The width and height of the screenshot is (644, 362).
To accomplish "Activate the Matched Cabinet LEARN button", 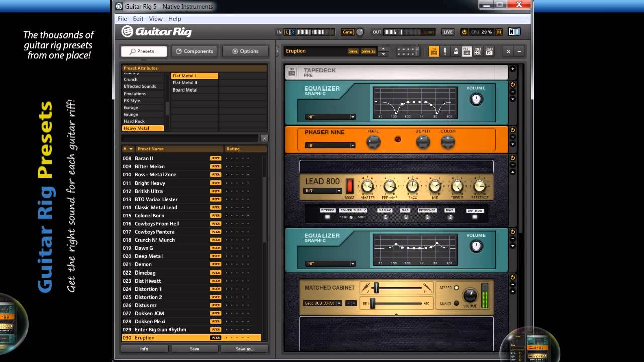I will click(456, 303).
